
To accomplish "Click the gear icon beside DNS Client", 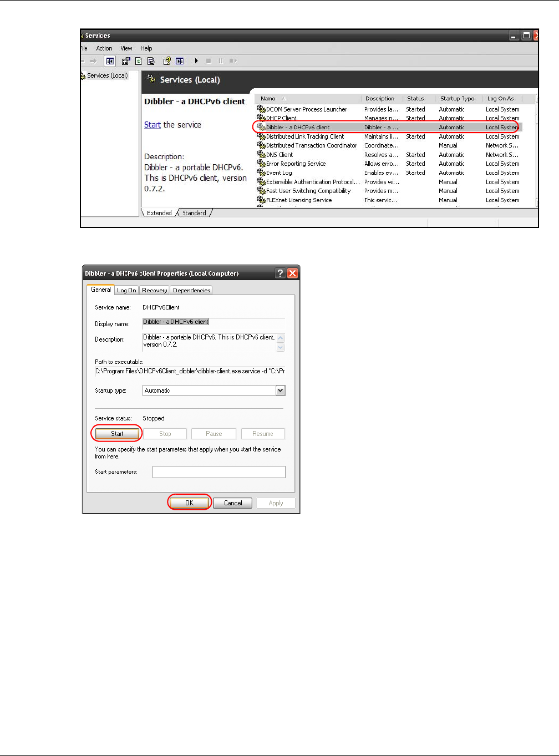I will coord(261,155).
